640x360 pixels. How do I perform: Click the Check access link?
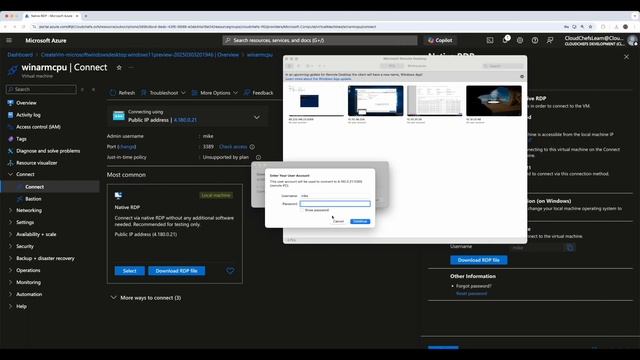(233, 147)
